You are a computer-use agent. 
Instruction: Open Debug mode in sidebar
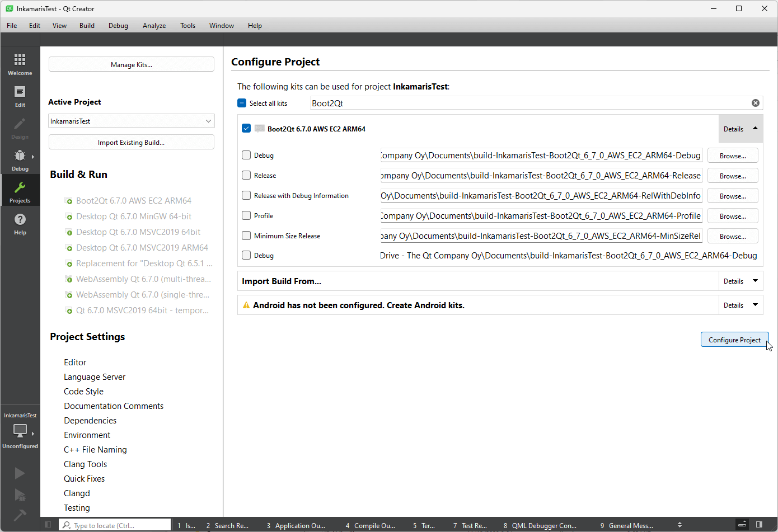pos(20,159)
